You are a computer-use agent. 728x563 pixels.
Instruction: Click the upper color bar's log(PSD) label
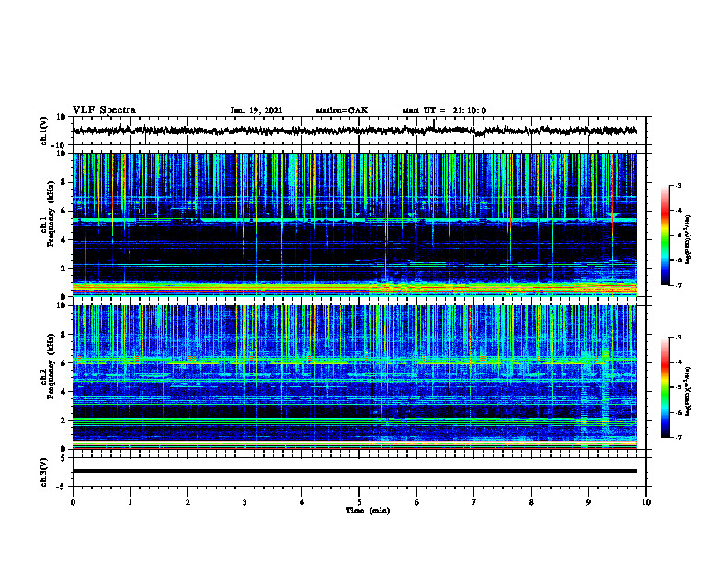[688, 239]
